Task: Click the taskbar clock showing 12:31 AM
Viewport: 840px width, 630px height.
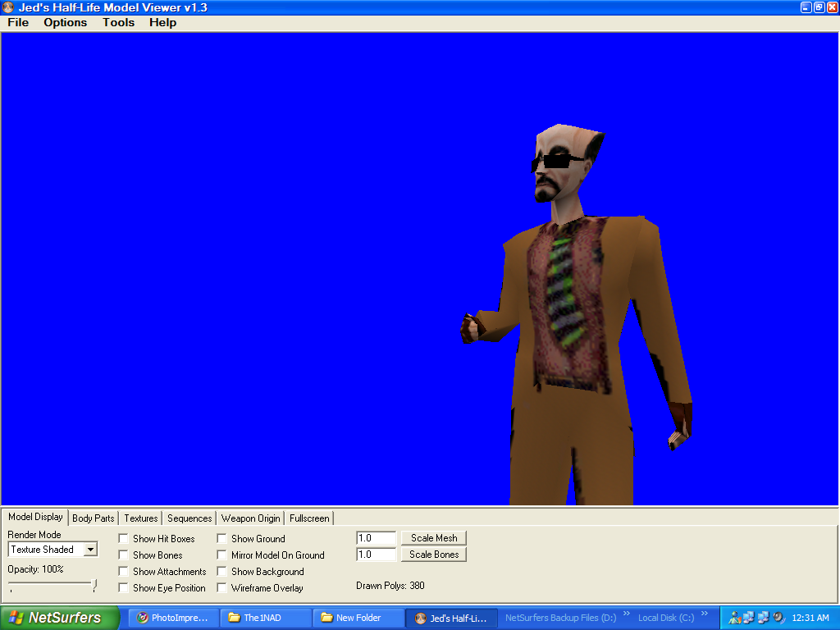Action: [x=810, y=618]
